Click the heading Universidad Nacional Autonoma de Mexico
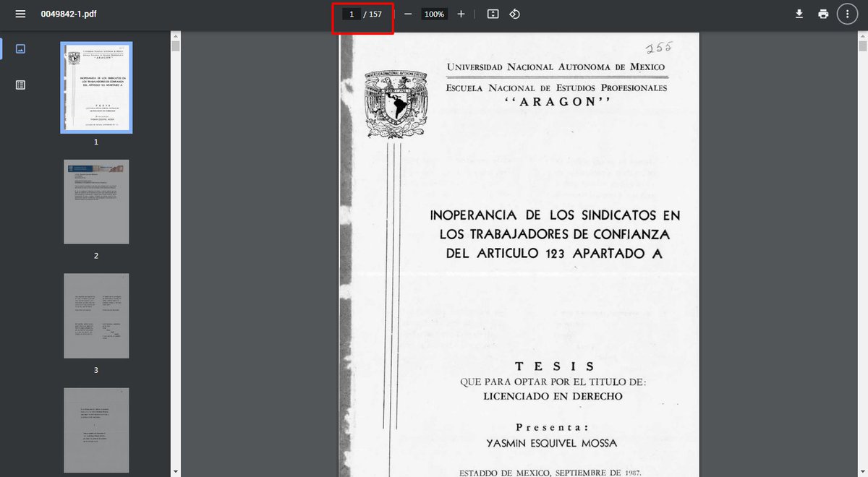 click(x=556, y=67)
